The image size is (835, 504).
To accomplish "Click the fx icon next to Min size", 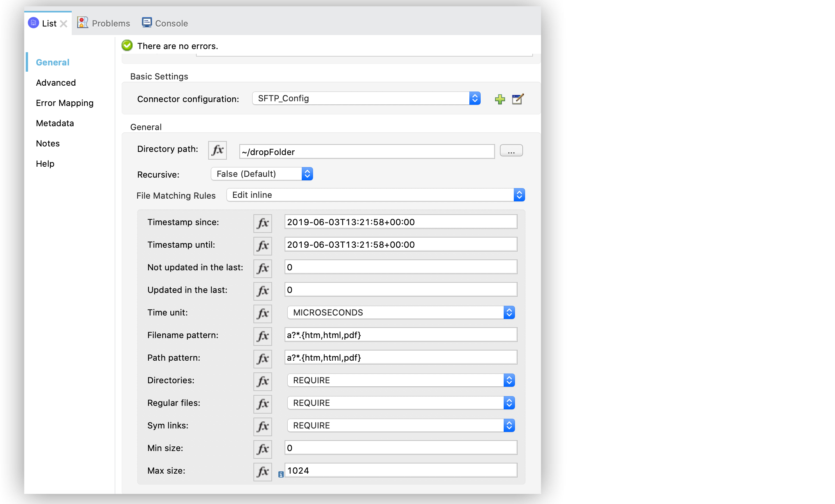I will point(262,448).
